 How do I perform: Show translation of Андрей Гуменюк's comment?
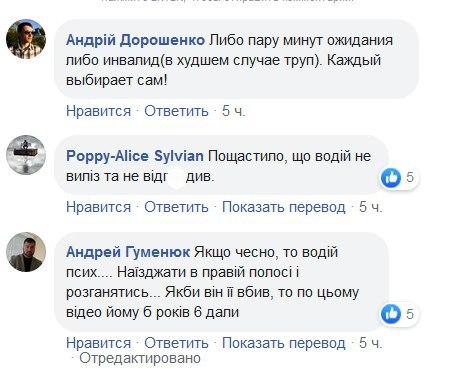[x=284, y=343]
